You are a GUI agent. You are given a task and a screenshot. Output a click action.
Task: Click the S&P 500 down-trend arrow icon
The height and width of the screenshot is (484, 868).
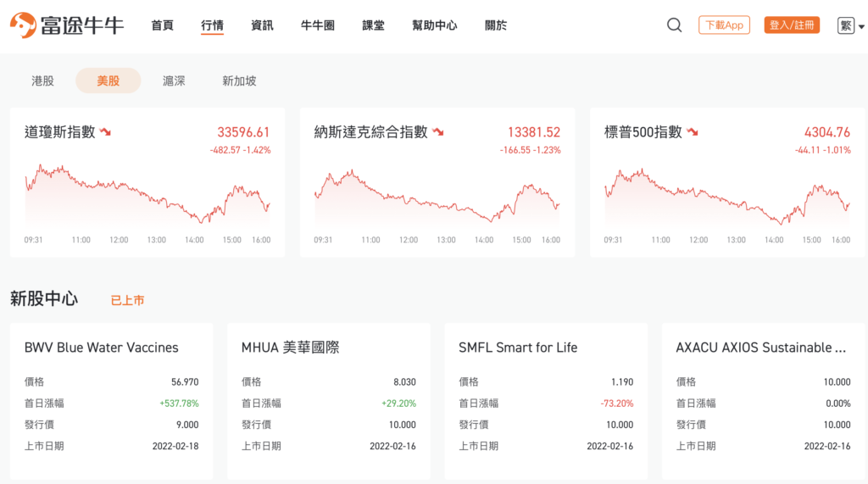click(x=692, y=131)
